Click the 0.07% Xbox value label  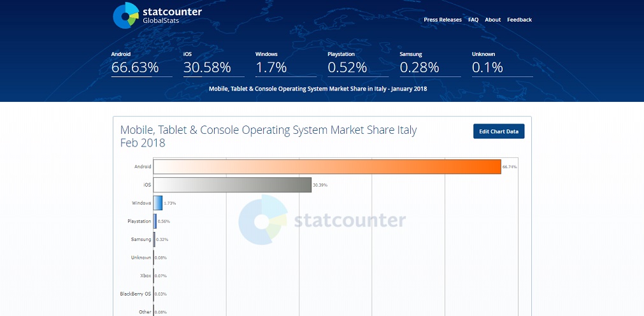click(x=161, y=276)
